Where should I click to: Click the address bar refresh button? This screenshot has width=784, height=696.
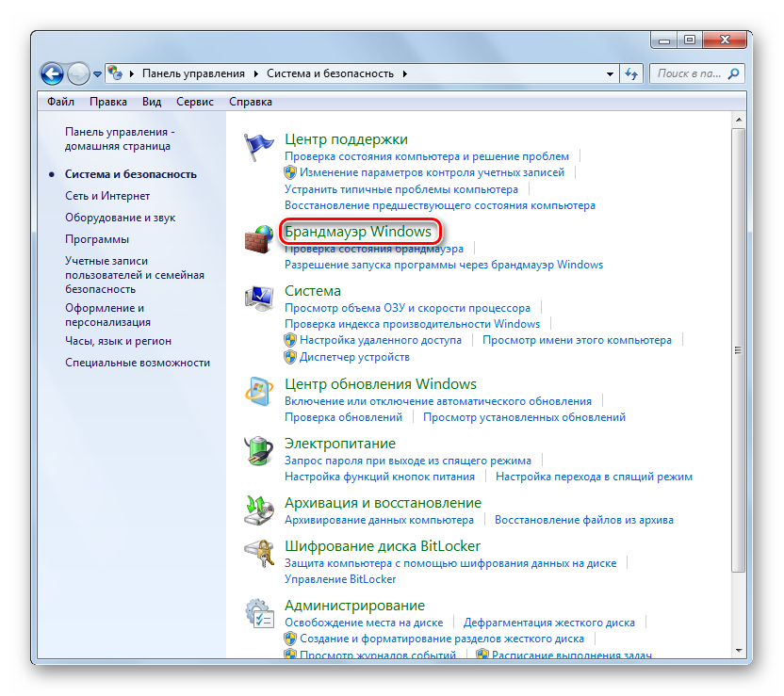[x=631, y=73]
